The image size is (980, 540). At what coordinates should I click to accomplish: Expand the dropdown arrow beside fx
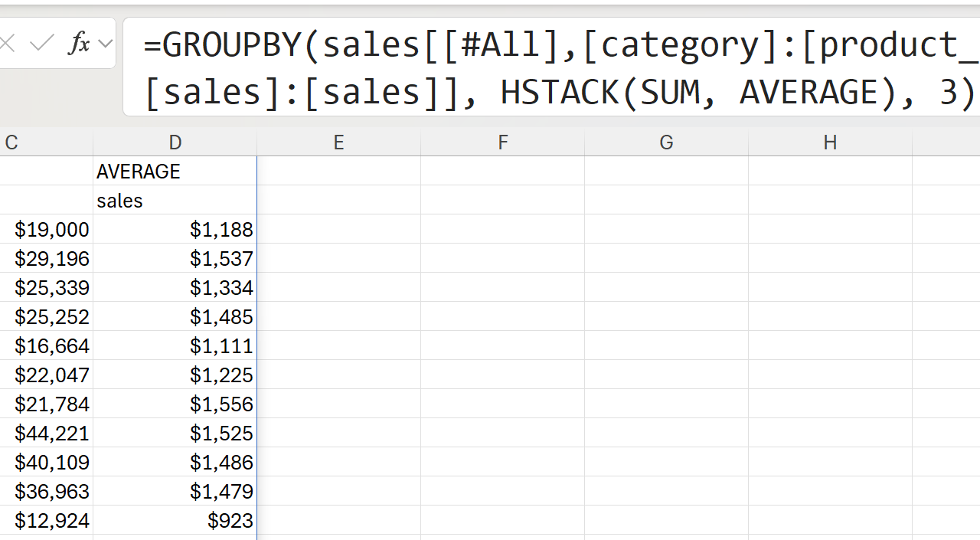click(x=106, y=44)
